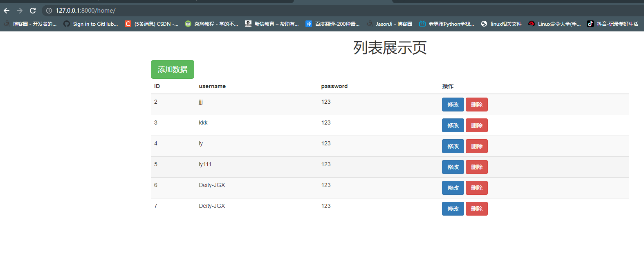Click ID cell 2
644x265 pixels.
[x=156, y=102]
